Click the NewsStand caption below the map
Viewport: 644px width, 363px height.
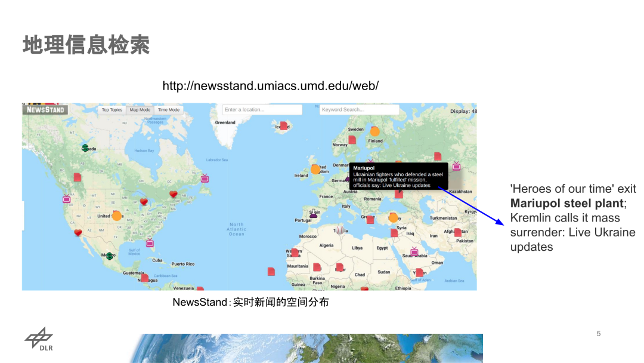[250, 302]
